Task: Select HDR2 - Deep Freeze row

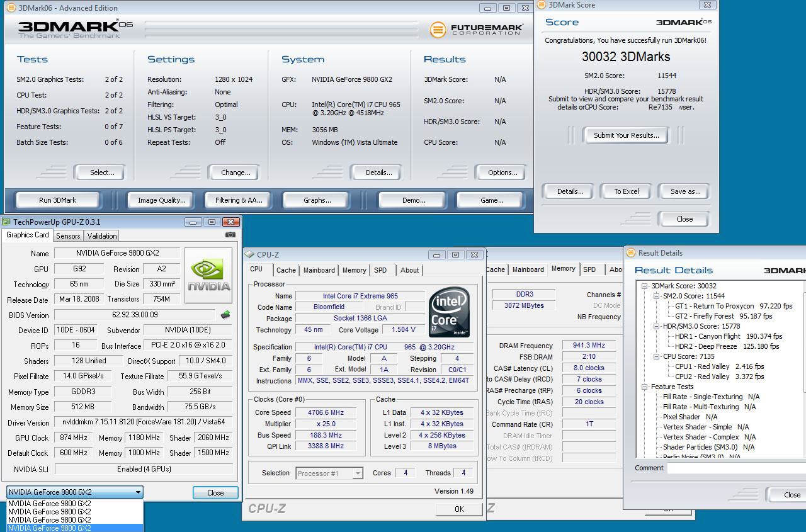Action: (727, 346)
